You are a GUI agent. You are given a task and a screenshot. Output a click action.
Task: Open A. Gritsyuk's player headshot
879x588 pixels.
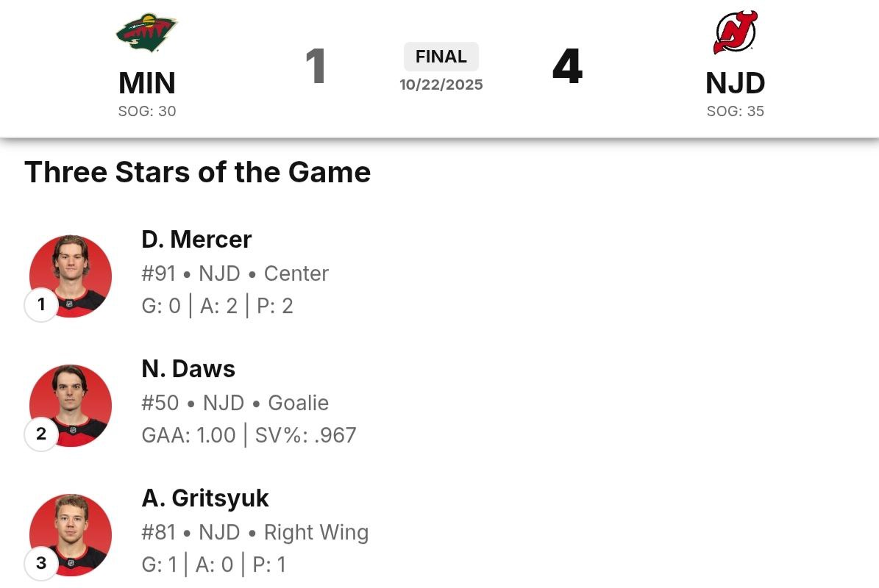click(71, 534)
